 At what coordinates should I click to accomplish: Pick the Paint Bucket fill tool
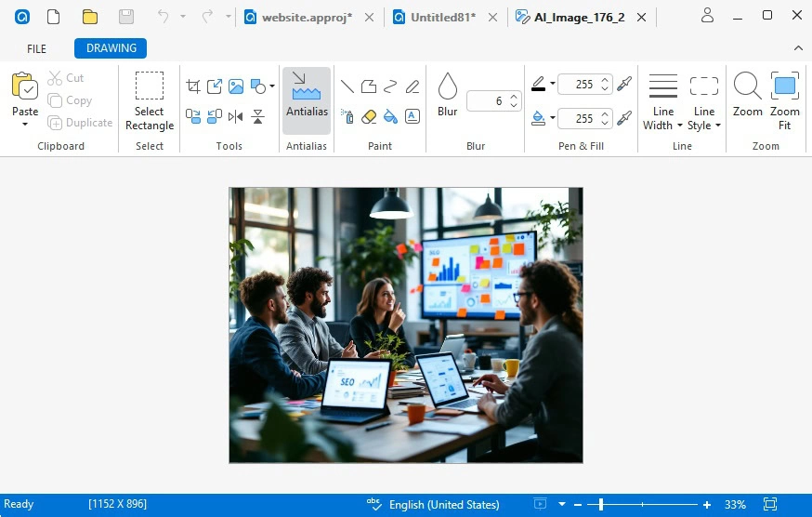(x=390, y=116)
